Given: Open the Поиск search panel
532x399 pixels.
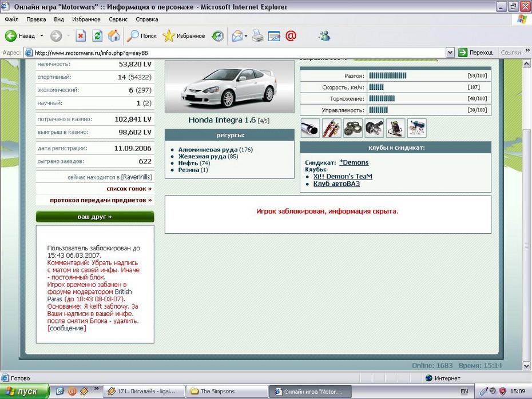Looking at the screenshot, I should click(x=141, y=35).
